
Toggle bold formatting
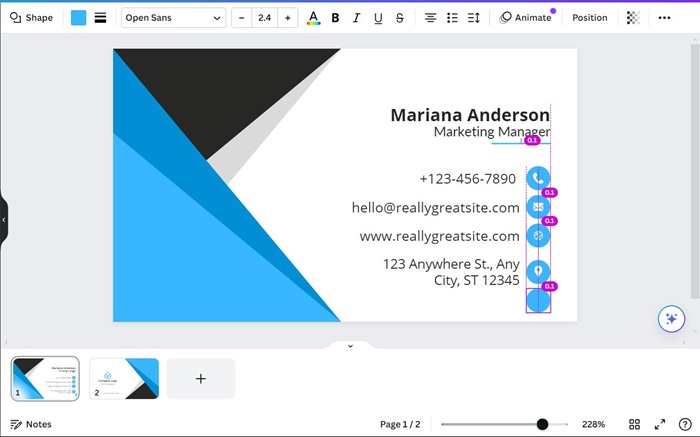pyautogui.click(x=335, y=18)
